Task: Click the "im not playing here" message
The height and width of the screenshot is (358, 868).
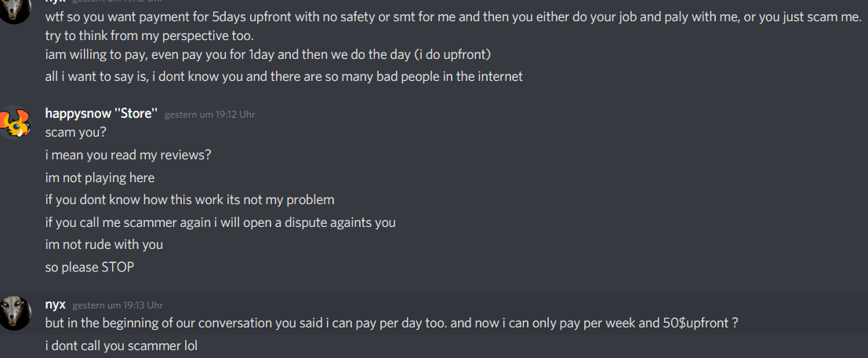Action: tap(100, 178)
